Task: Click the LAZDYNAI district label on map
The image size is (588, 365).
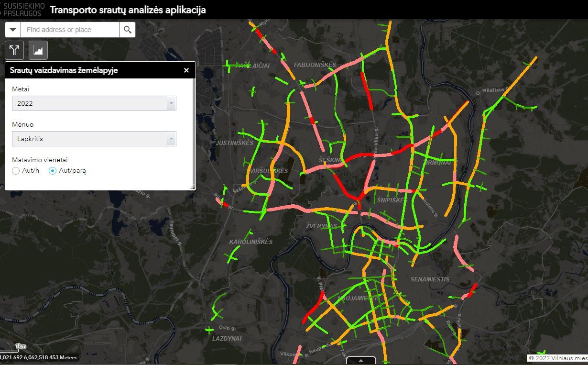Action: pyautogui.click(x=227, y=338)
